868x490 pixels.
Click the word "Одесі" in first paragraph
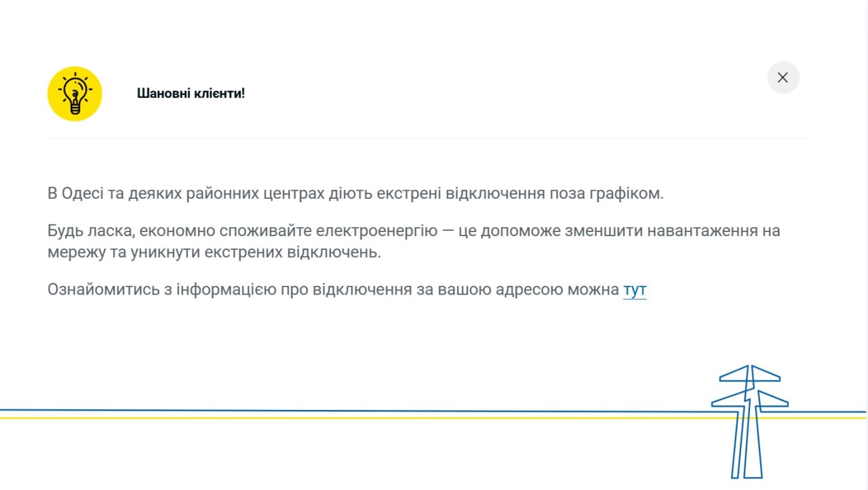point(82,193)
